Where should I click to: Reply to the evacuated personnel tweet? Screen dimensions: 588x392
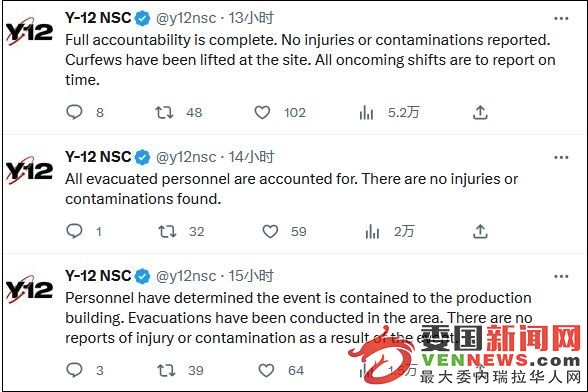click(x=74, y=231)
